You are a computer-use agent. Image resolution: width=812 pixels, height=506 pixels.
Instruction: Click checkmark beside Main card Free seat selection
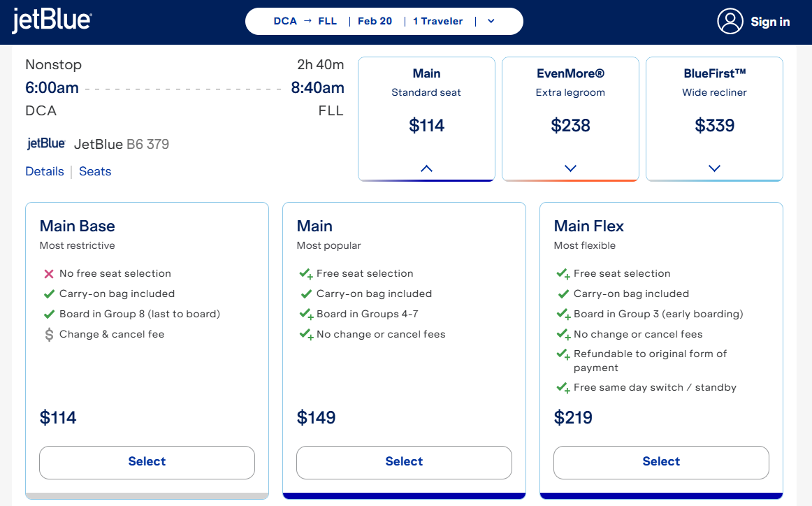pos(307,274)
